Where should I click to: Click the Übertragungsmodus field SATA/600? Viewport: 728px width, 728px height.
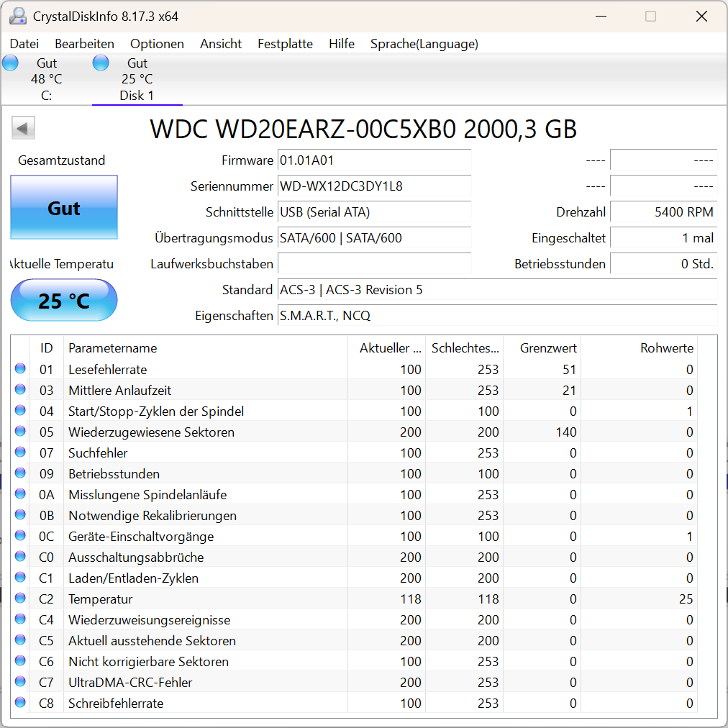[374, 238]
